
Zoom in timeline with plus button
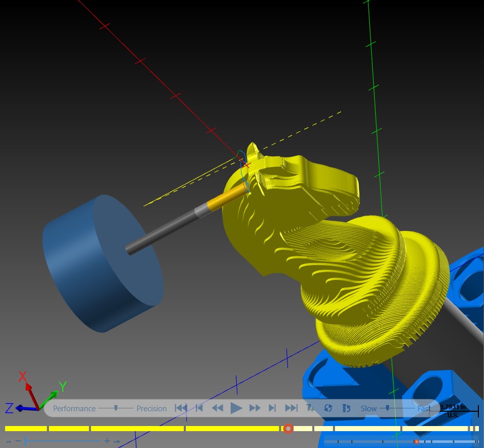107,441
